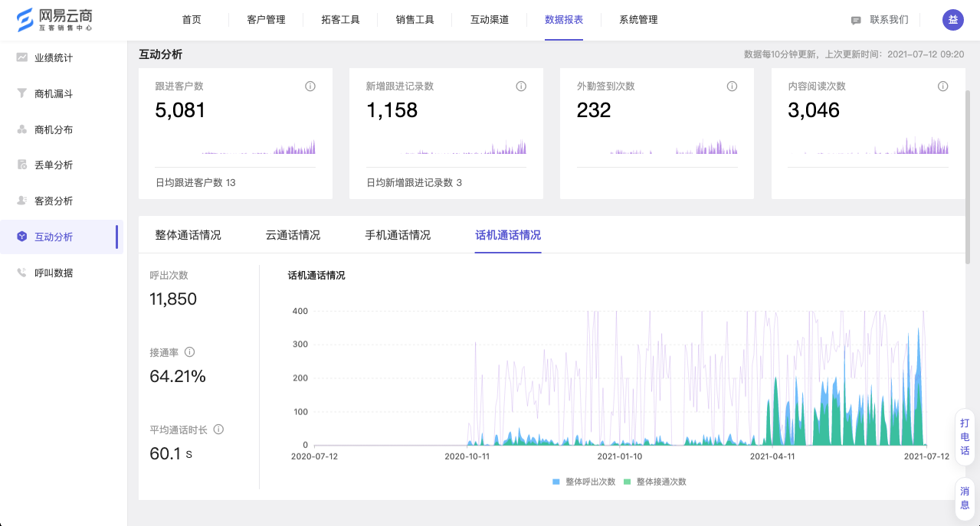Click the 呼叫数据 phone icon
This screenshot has height=526, width=980.
coord(22,273)
